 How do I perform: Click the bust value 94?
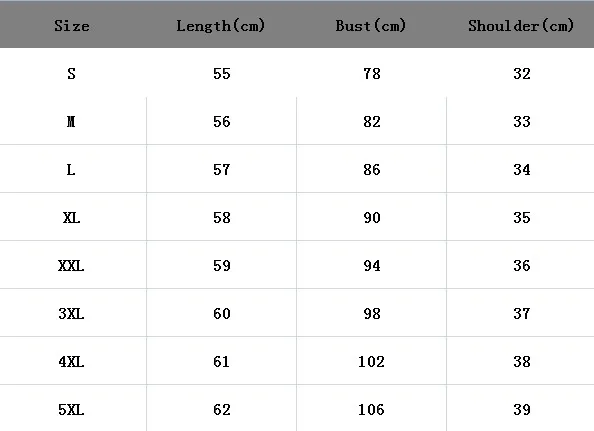point(372,265)
